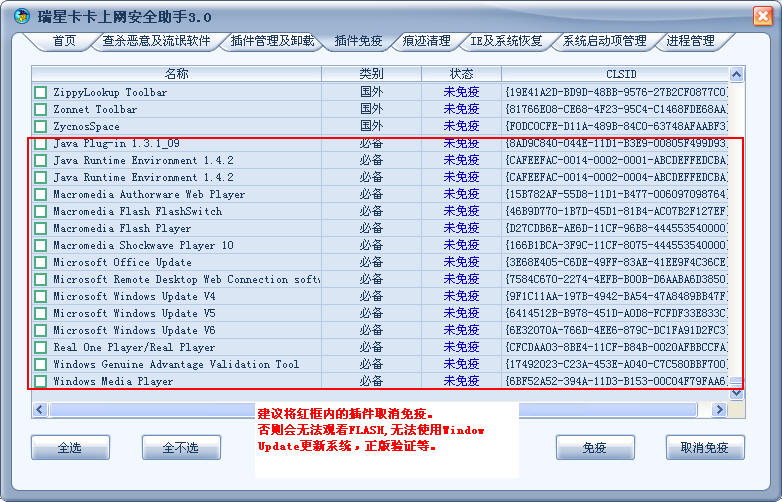
Task: Click 未免疫 status for ZippyLookup Toolbar
Action: point(461,92)
